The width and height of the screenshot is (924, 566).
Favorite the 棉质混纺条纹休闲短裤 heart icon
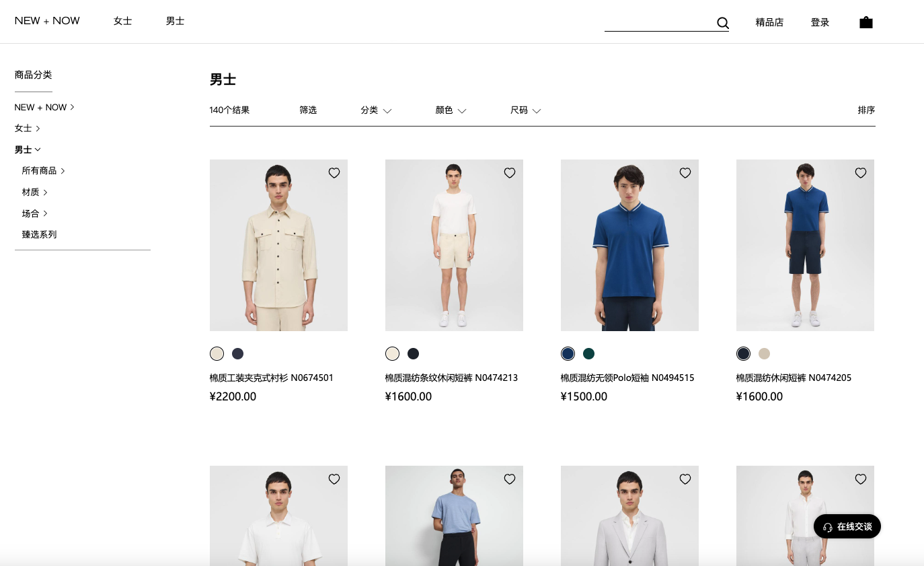click(510, 173)
